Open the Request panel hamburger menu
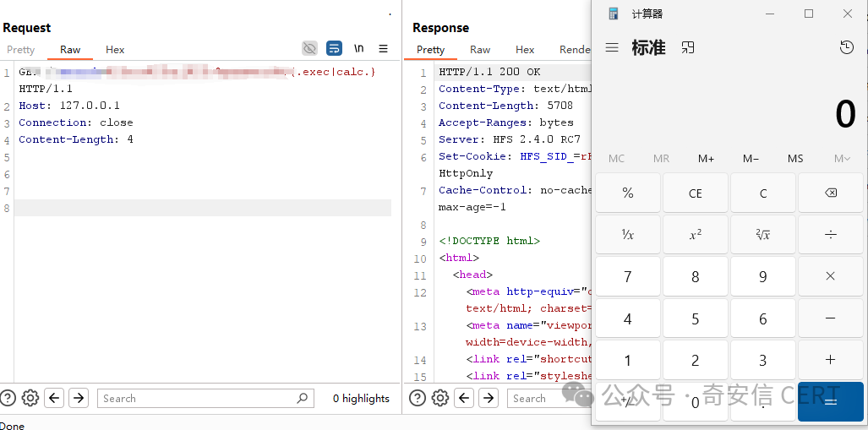Viewport: 868px width, 430px height. 383,48
